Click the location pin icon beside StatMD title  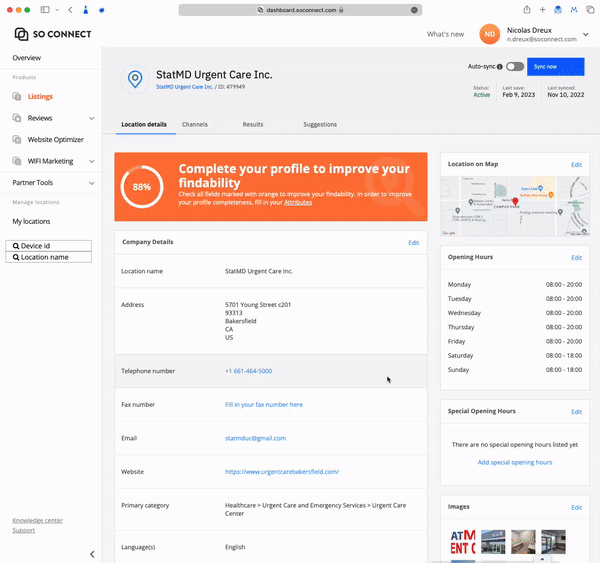[135, 79]
